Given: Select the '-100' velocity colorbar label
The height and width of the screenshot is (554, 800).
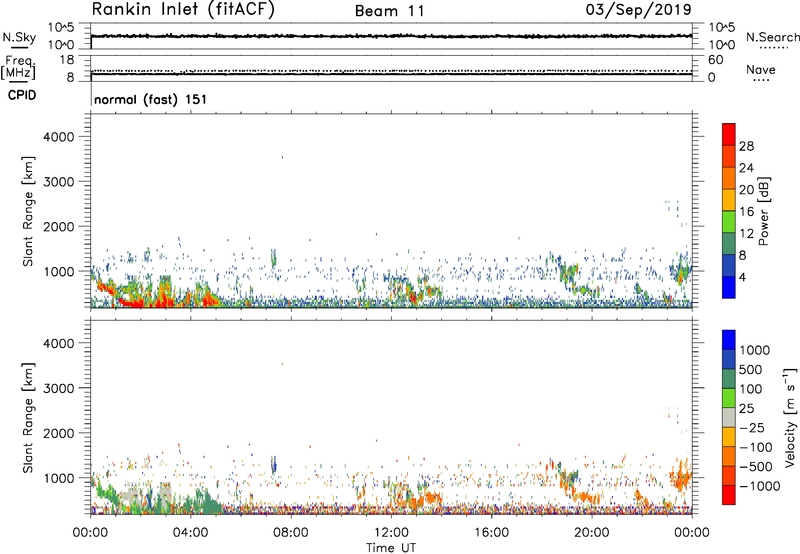Looking at the screenshot, I should [756, 447].
